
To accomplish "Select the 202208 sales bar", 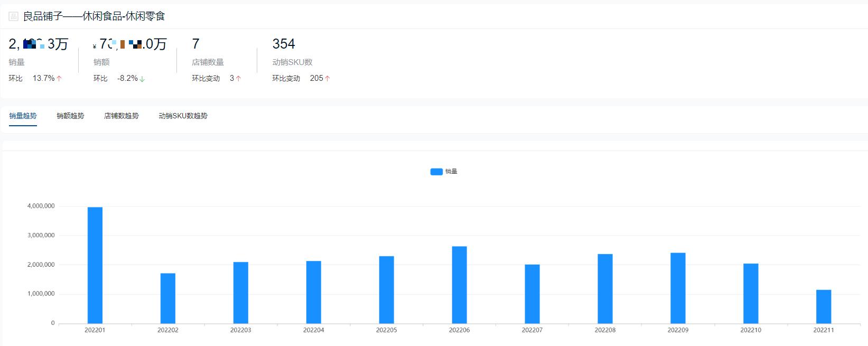I will [x=605, y=289].
